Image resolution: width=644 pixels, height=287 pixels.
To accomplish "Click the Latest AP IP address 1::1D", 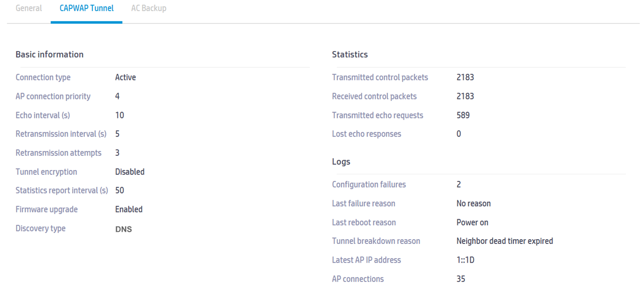I will pos(465,260).
